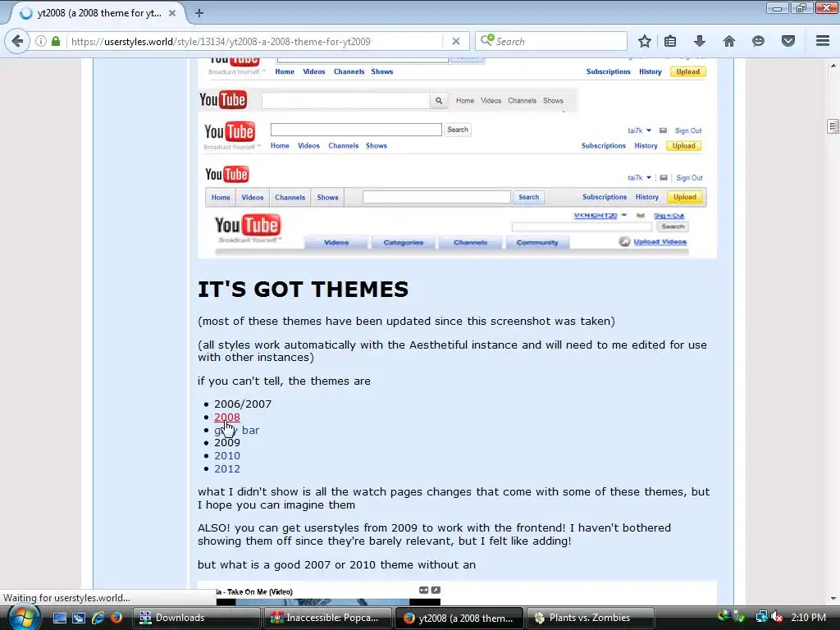Go to the Firefox home page icon
The height and width of the screenshot is (630, 840).
pyautogui.click(x=729, y=41)
